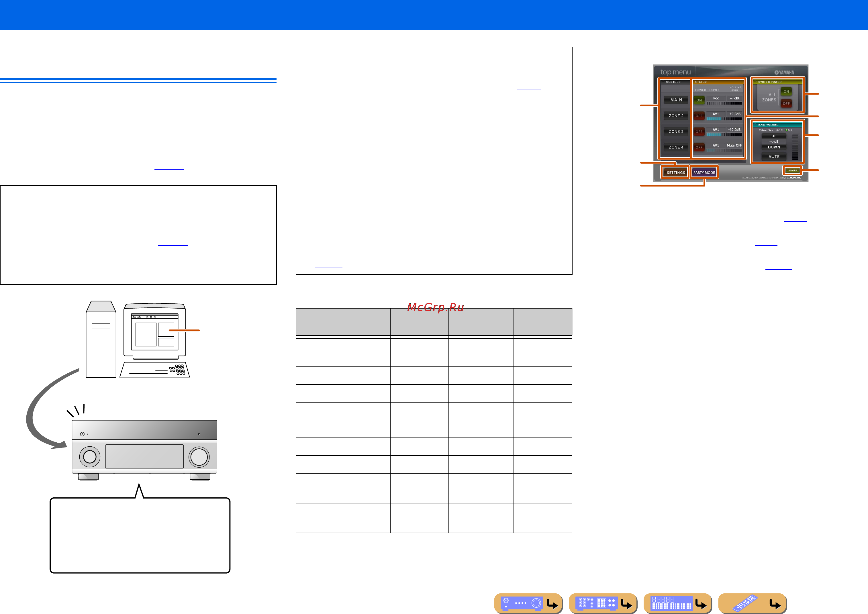This screenshot has width=868, height=614.
Task: Toggle the Zone 4 power OFF indicator
Action: point(699,148)
